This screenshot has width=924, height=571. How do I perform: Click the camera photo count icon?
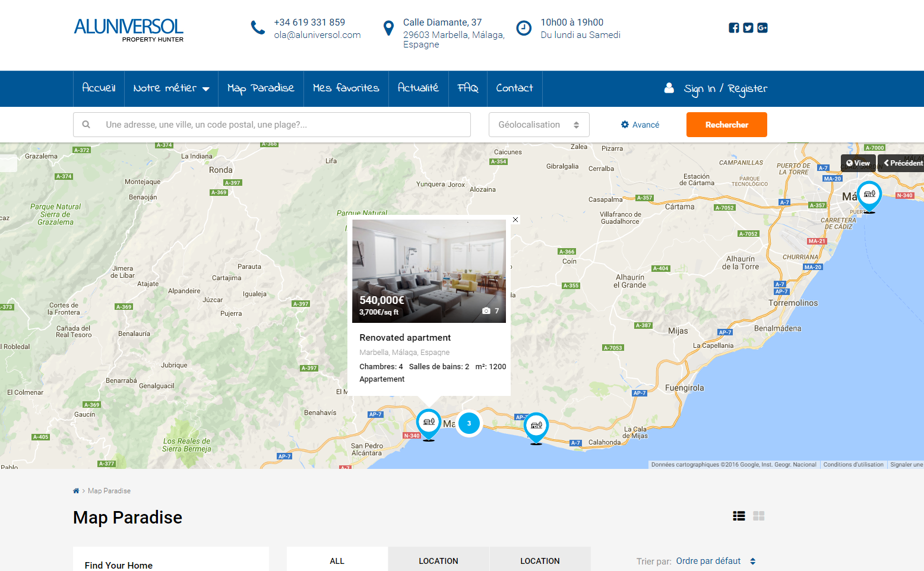coord(486,311)
